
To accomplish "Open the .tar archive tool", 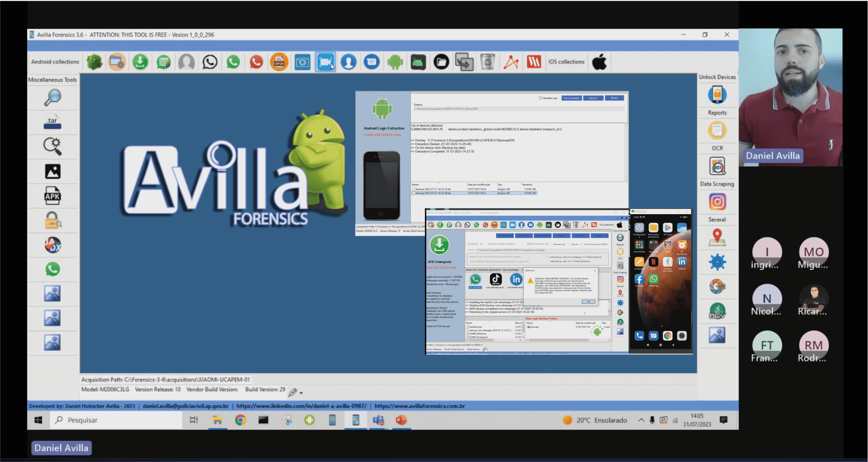I will [x=53, y=122].
